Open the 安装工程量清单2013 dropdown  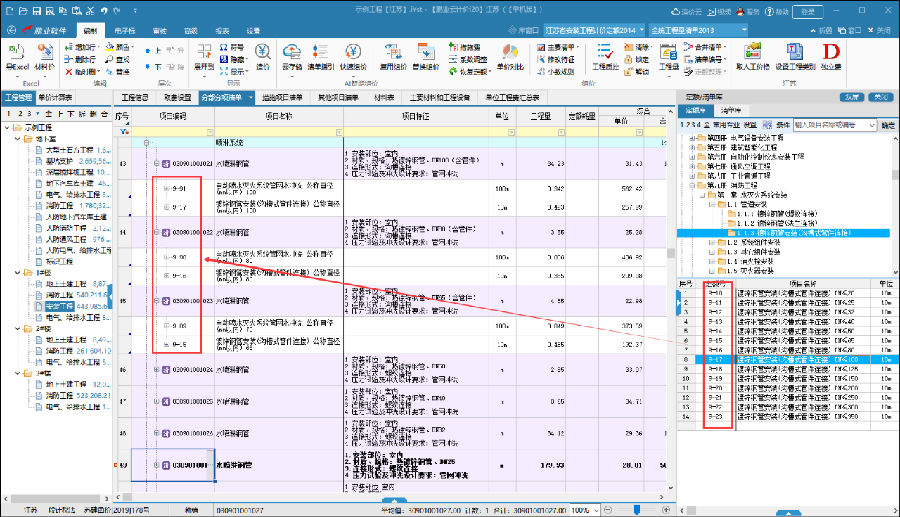tap(697, 32)
